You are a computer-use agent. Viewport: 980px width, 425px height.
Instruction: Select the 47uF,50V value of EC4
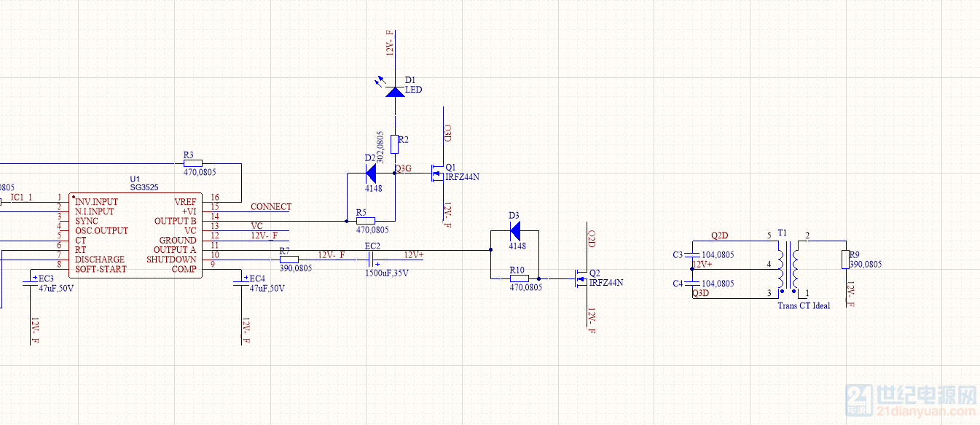click(x=267, y=288)
